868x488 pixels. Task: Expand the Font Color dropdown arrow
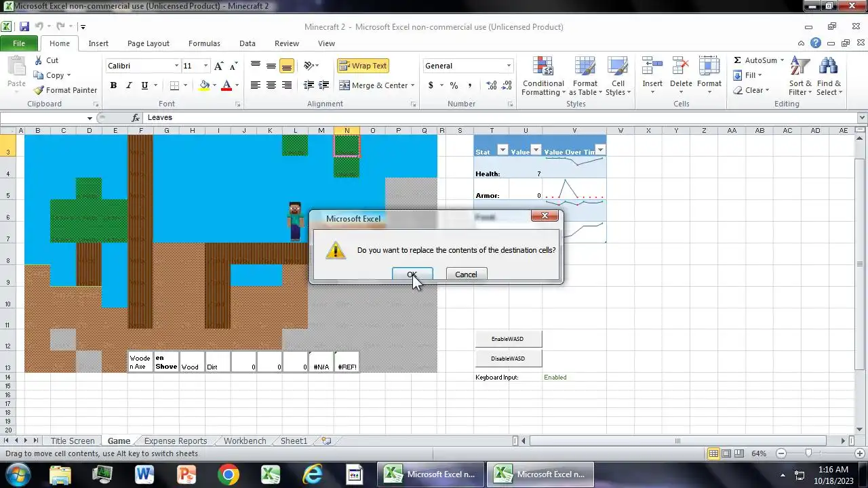pos(237,85)
